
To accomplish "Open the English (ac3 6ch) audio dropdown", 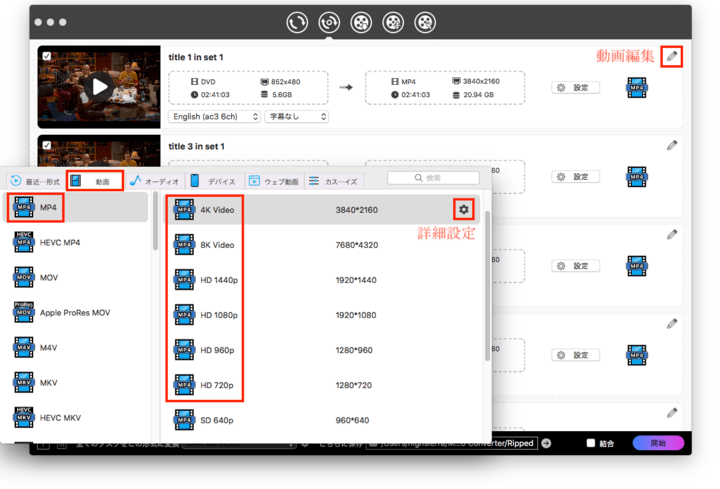I will (x=214, y=117).
